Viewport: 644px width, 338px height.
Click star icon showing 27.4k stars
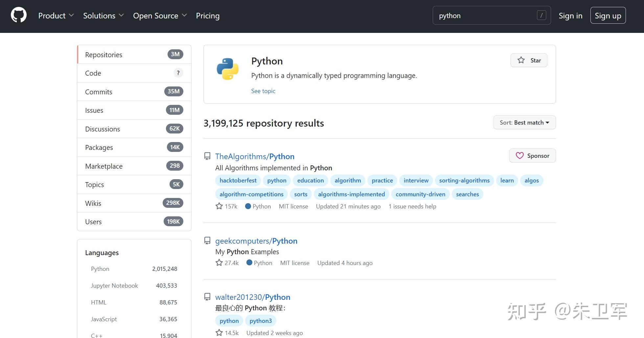click(219, 263)
